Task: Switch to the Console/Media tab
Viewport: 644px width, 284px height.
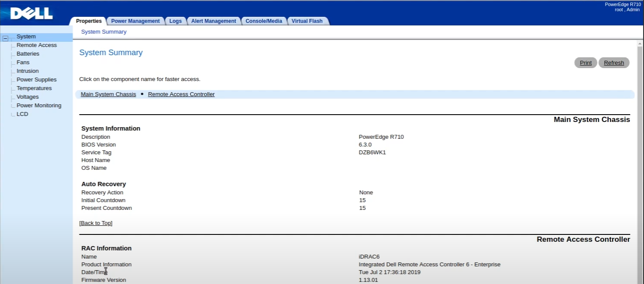Action: pos(264,21)
